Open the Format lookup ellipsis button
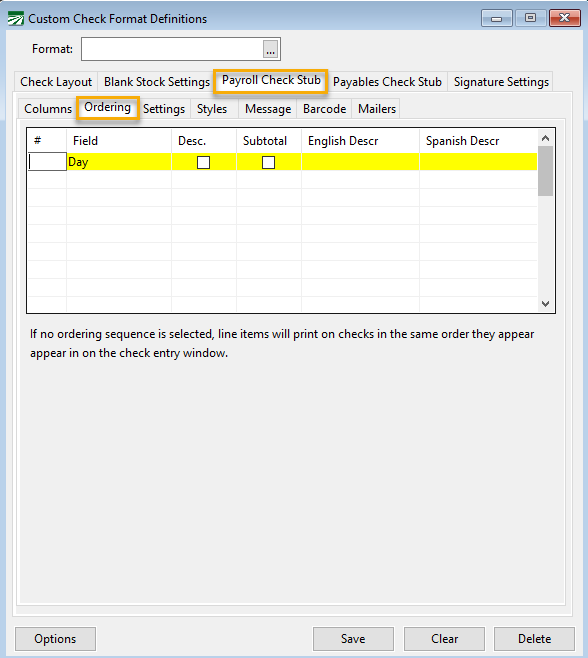 coord(271,49)
